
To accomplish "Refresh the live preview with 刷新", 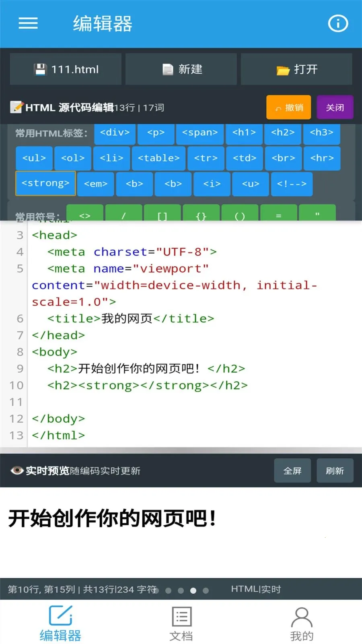I will pos(335,471).
